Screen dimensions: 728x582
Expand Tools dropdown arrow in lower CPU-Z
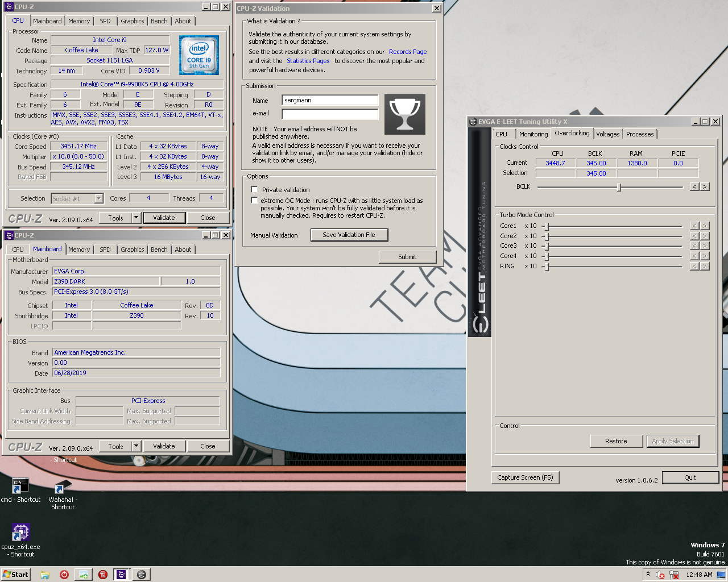(x=136, y=446)
